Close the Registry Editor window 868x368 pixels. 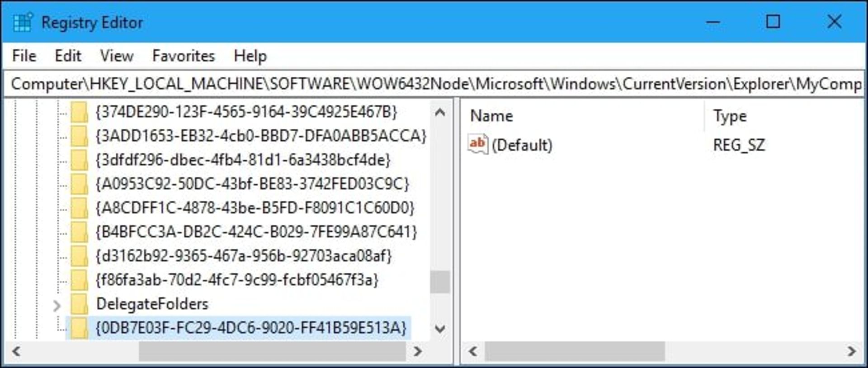coord(834,22)
